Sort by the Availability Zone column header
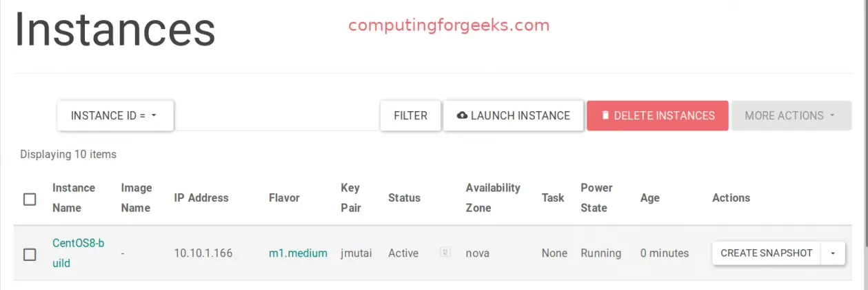Image resolution: width=868 pixels, height=290 pixels. click(x=493, y=197)
